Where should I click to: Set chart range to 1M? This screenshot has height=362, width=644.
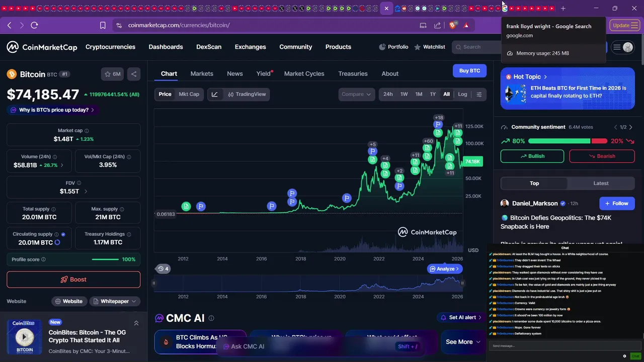[419, 95]
